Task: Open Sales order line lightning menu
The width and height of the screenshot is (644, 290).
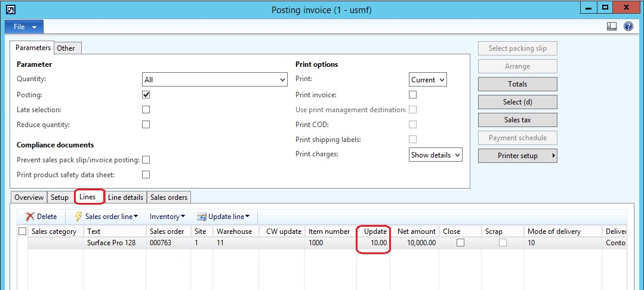Action: point(78,217)
